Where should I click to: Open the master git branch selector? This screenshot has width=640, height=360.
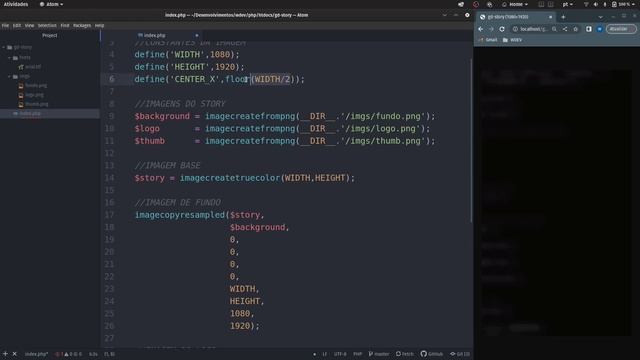(379, 354)
